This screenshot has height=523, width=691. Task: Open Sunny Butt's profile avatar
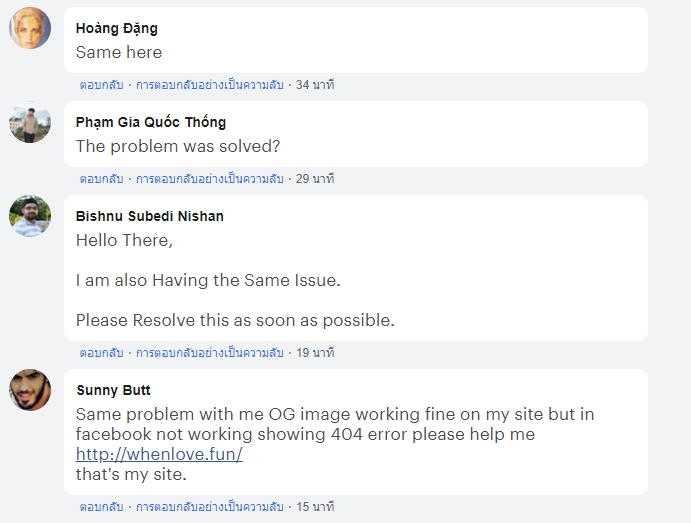(x=30, y=390)
